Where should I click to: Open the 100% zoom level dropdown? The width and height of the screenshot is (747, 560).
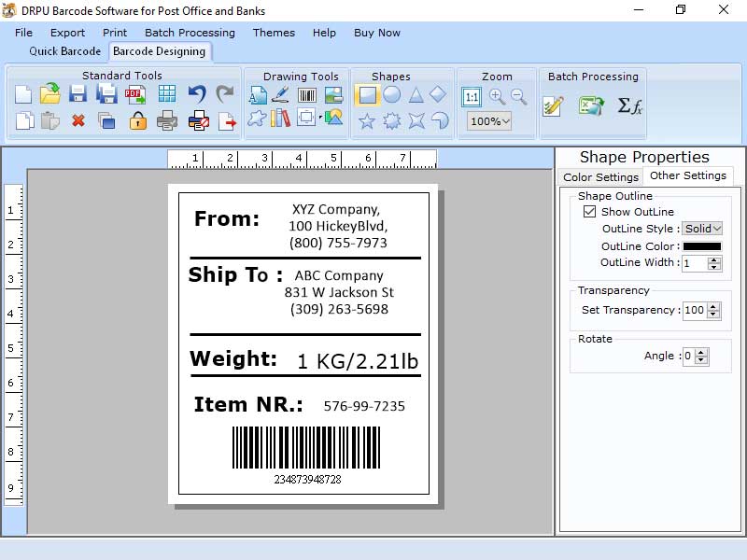click(489, 121)
